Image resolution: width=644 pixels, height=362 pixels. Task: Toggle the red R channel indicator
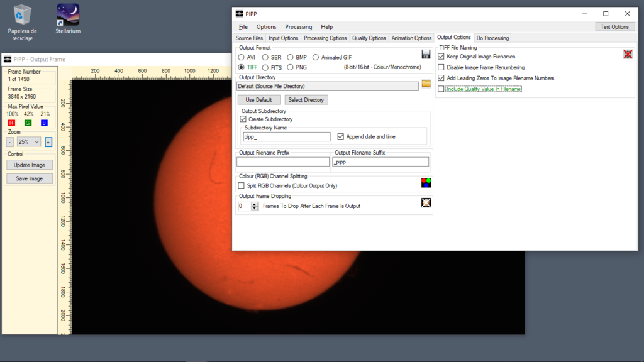(11, 123)
